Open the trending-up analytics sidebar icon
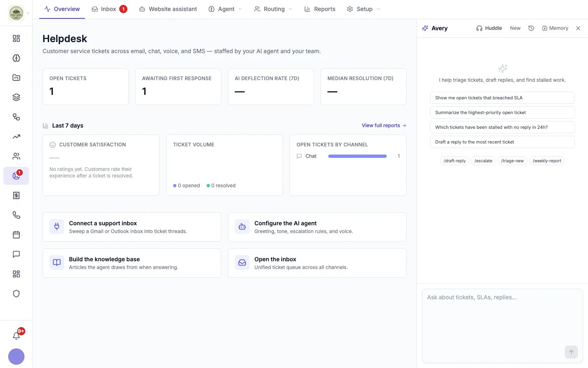588x368 pixels. click(16, 137)
